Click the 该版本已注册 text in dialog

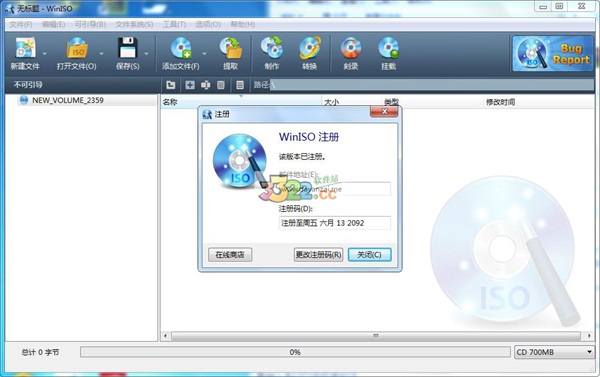(302, 157)
